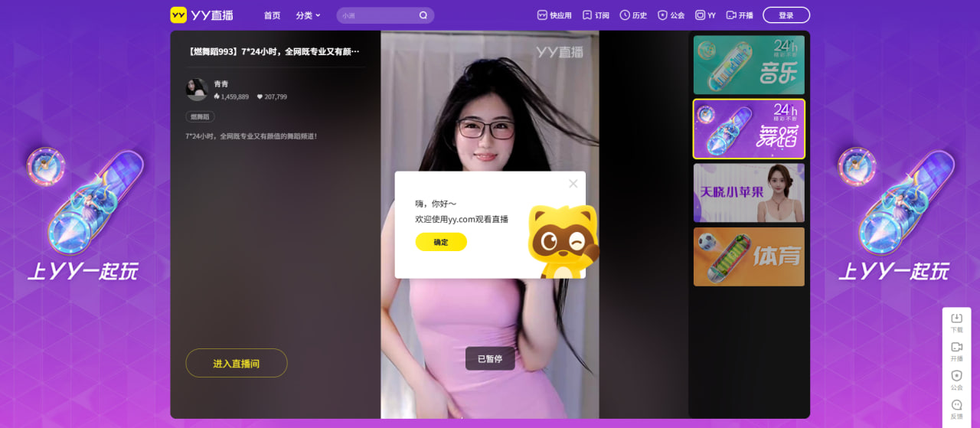Click streamer name 青青
Screen dimensions: 980x428
pos(220,83)
